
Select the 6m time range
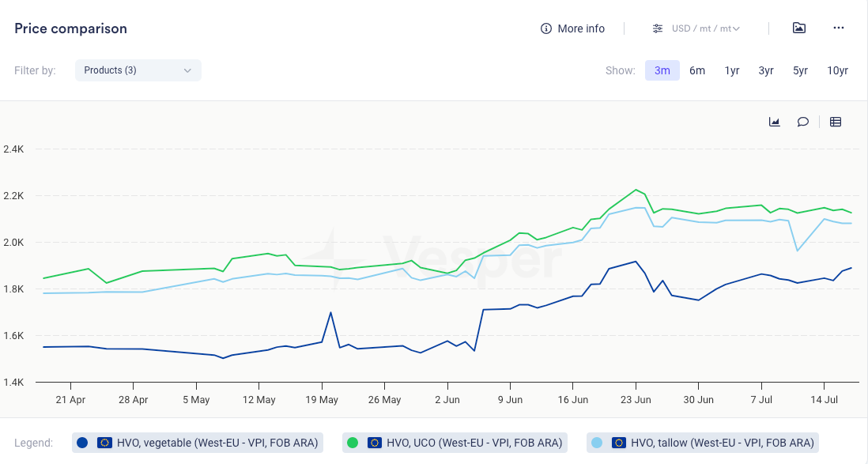[x=696, y=70]
